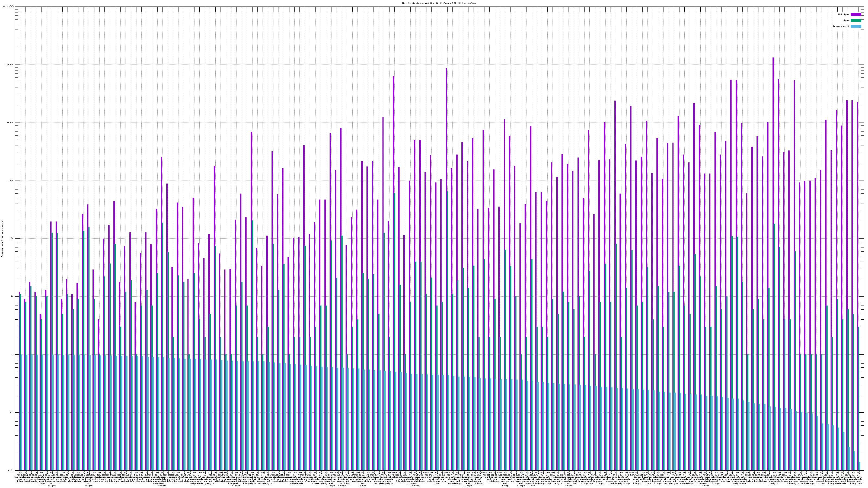Image resolution: width=868 pixels, height=488 pixels.
Task: Click the "Message Count or Spam Score" axis label
Action: [2, 239]
